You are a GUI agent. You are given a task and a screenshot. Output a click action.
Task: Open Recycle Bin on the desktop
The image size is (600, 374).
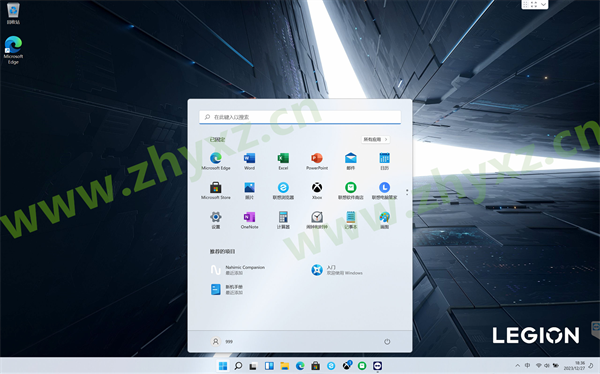pyautogui.click(x=13, y=13)
